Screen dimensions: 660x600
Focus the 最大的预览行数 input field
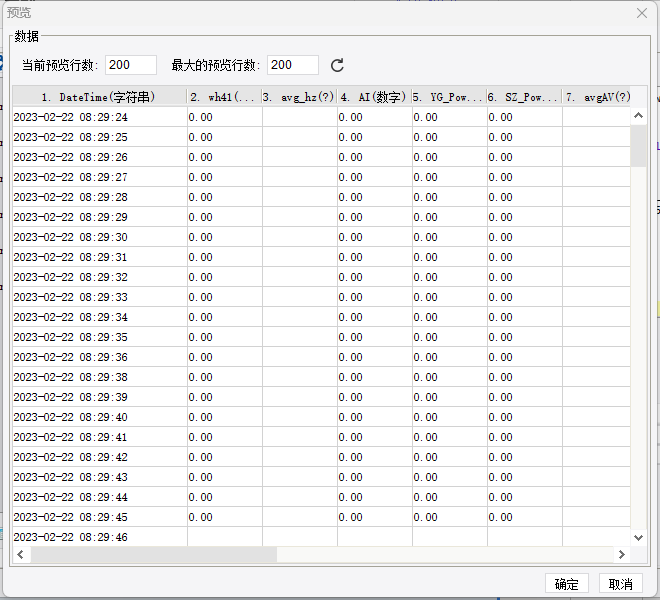pyautogui.click(x=293, y=65)
